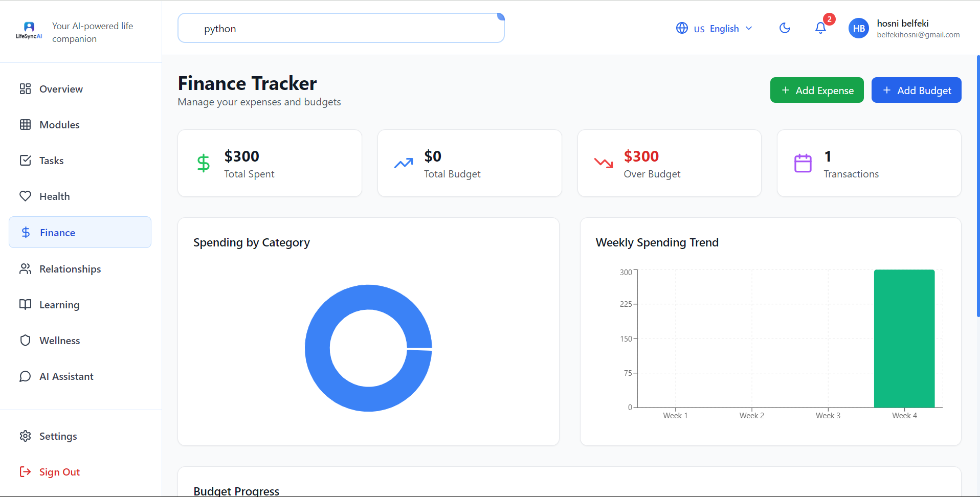Click the Week 2 axis label
Screen dimensions: 980x497
[x=752, y=416]
